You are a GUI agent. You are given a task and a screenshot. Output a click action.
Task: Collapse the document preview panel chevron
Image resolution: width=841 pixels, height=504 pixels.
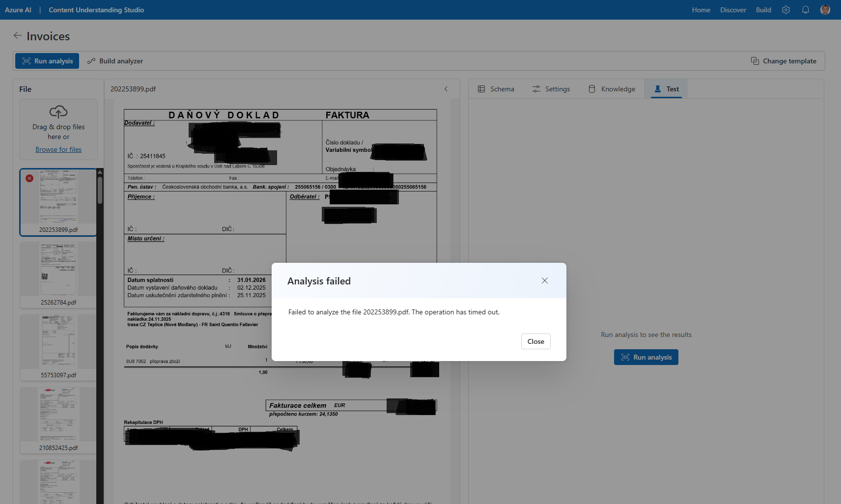click(x=446, y=89)
